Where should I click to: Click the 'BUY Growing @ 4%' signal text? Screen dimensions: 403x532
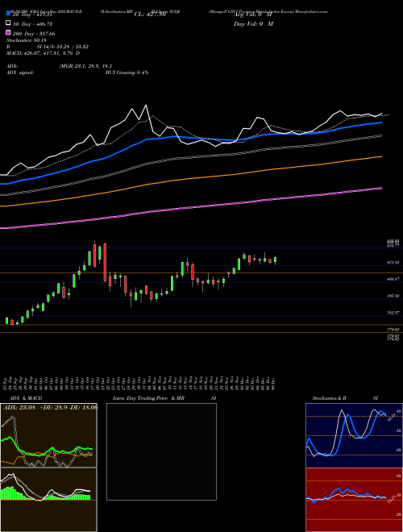pos(127,73)
